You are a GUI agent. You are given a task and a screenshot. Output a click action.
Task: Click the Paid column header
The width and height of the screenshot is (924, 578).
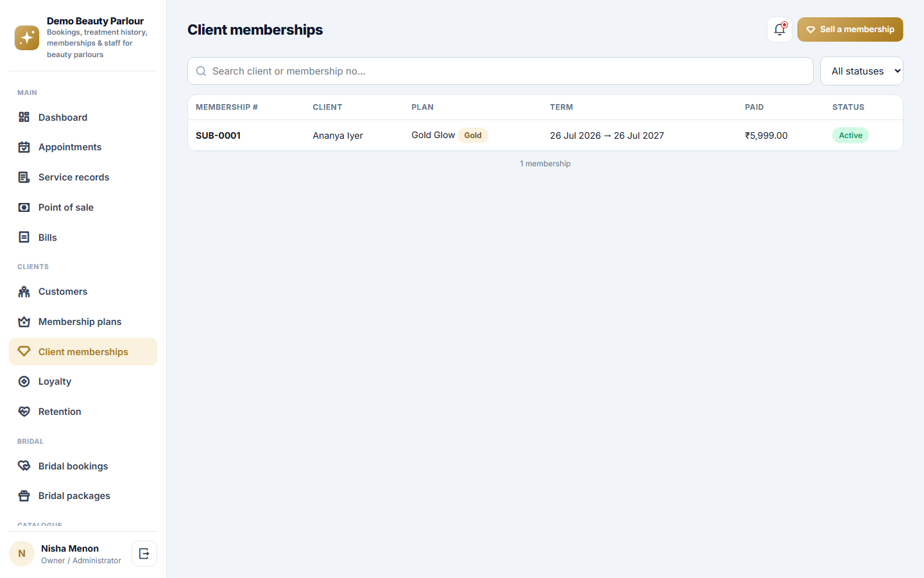coord(754,107)
